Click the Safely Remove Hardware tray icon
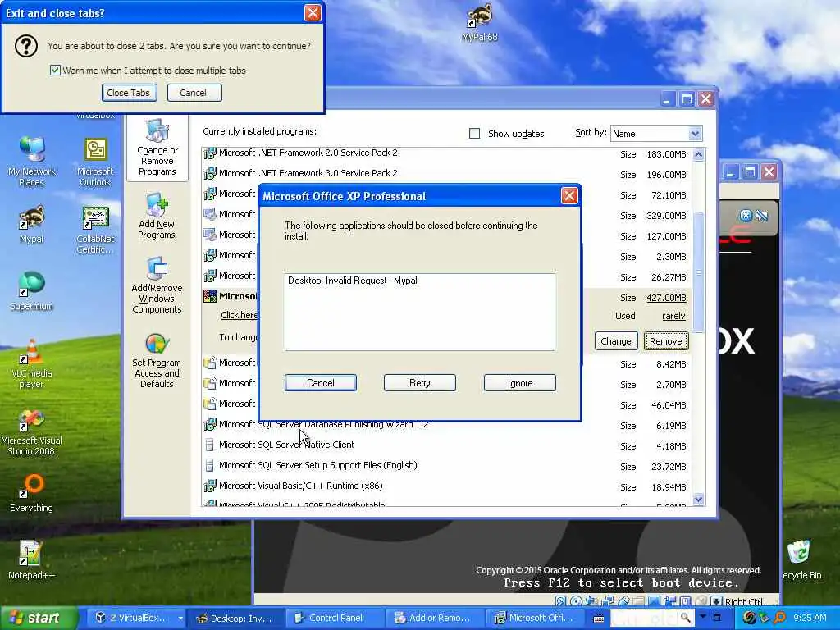Viewport: 840px width, 630px height. (x=764, y=618)
